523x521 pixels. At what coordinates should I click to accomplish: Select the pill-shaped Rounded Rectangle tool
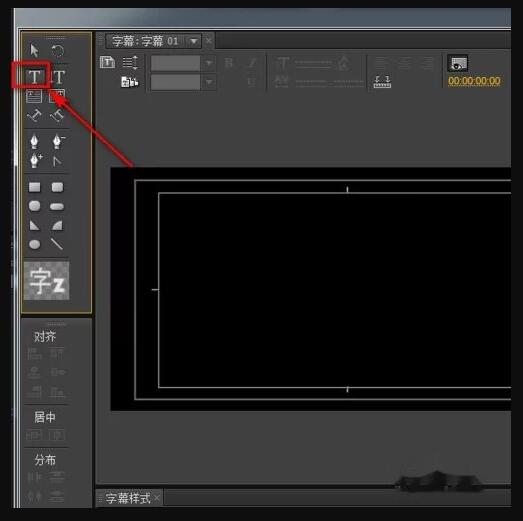tap(57, 207)
